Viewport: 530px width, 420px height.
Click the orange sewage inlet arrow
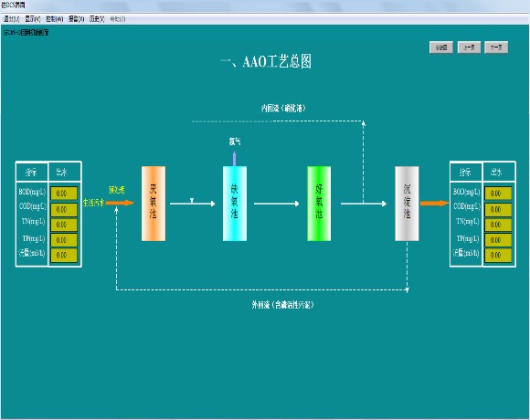point(120,203)
